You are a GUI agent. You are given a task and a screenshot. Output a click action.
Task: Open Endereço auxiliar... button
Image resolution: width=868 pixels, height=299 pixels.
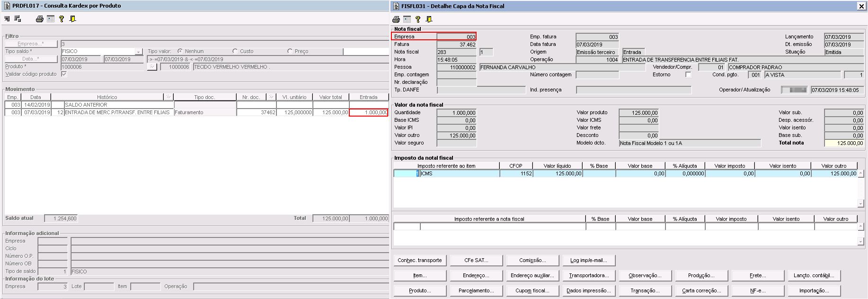point(532,275)
